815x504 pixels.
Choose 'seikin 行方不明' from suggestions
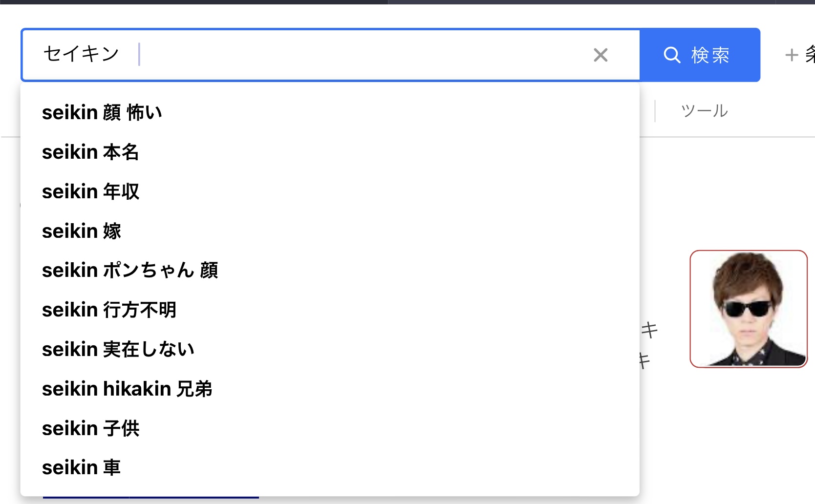click(330, 310)
